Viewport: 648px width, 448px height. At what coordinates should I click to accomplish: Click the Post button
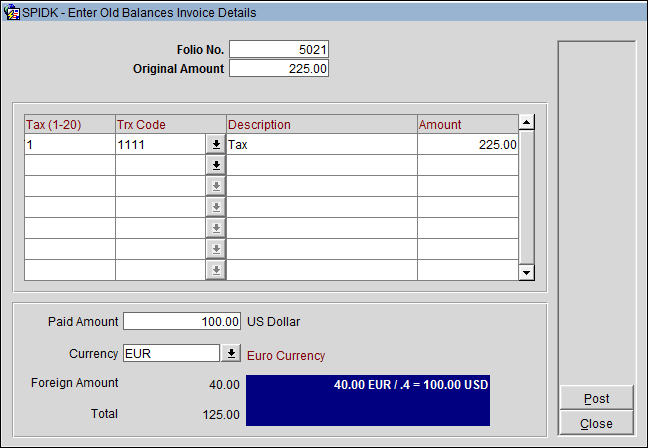[x=596, y=398]
